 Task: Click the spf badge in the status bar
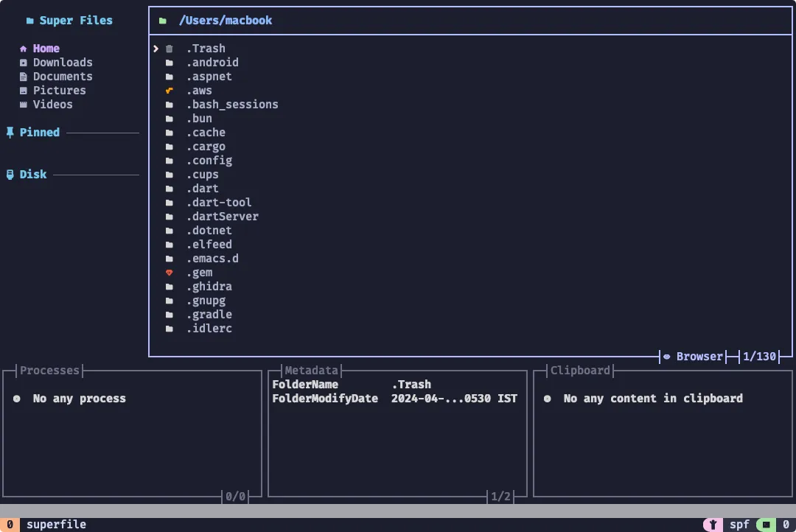(x=739, y=524)
